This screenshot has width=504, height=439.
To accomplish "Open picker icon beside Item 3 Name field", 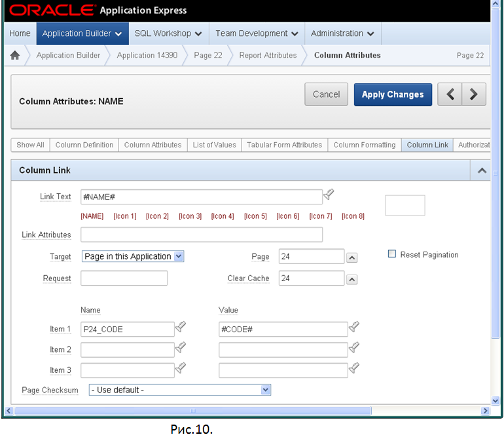I will pyautogui.click(x=181, y=368).
